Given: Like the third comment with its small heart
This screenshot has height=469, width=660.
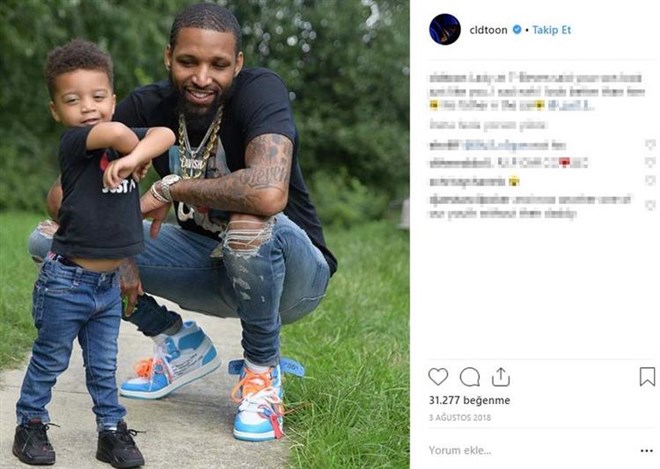Looking at the screenshot, I should pyautogui.click(x=650, y=181).
